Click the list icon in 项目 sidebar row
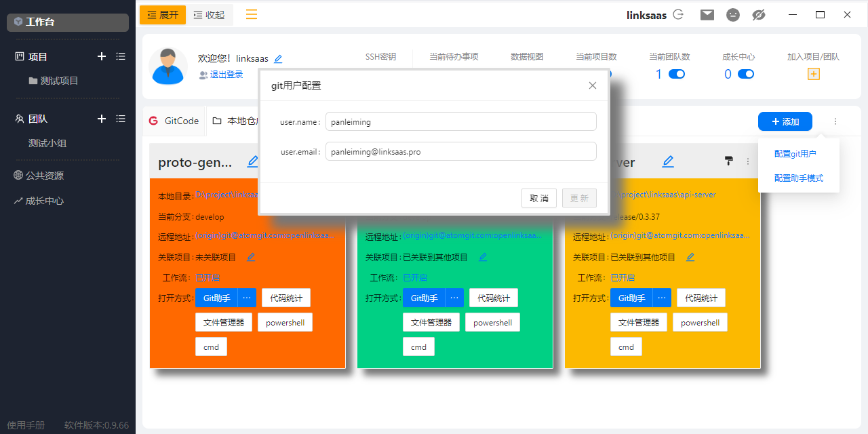This screenshot has width=868, height=434. pyautogui.click(x=121, y=57)
